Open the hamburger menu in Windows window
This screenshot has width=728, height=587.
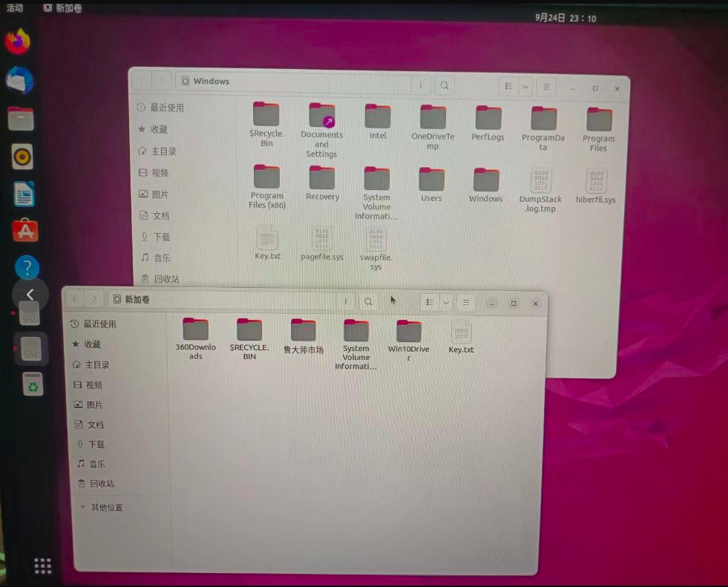click(x=546, y=87)
